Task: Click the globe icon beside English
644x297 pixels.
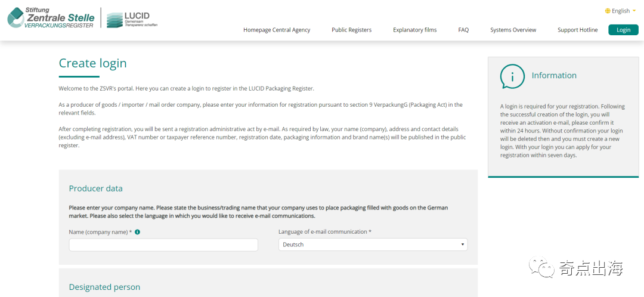Action: [608, 11]
